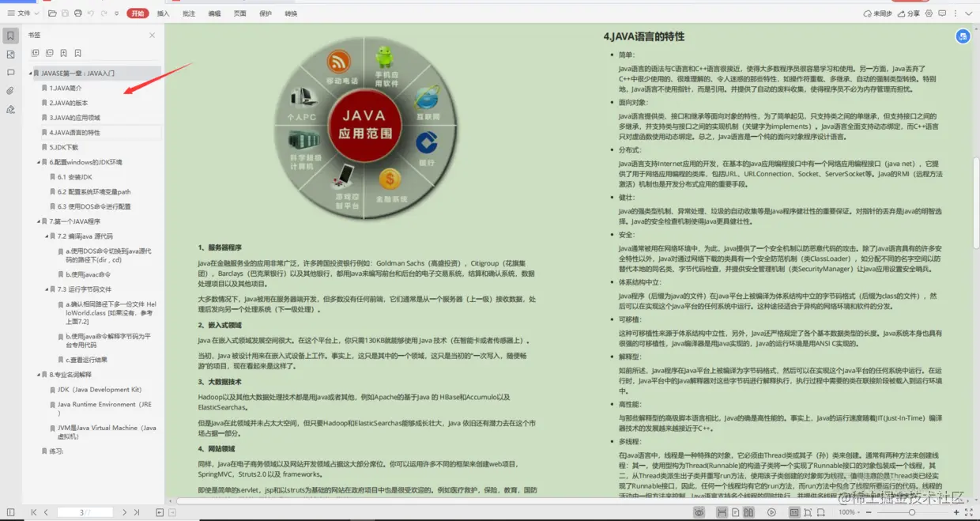Switch to the 插入 tab

tap(163, 13)
